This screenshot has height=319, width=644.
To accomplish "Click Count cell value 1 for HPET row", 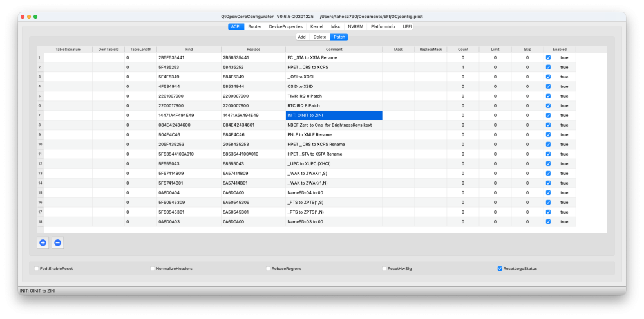I will point(463,68).
